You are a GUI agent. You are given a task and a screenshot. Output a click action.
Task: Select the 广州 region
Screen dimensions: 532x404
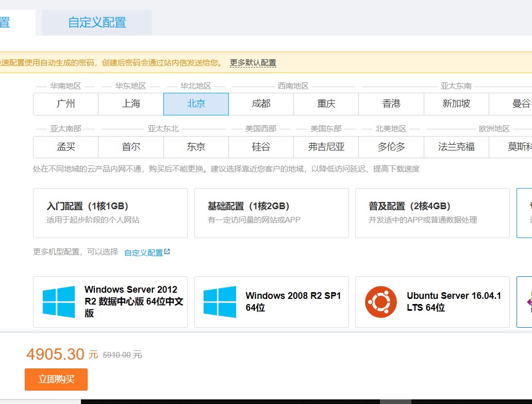(66, 104)
